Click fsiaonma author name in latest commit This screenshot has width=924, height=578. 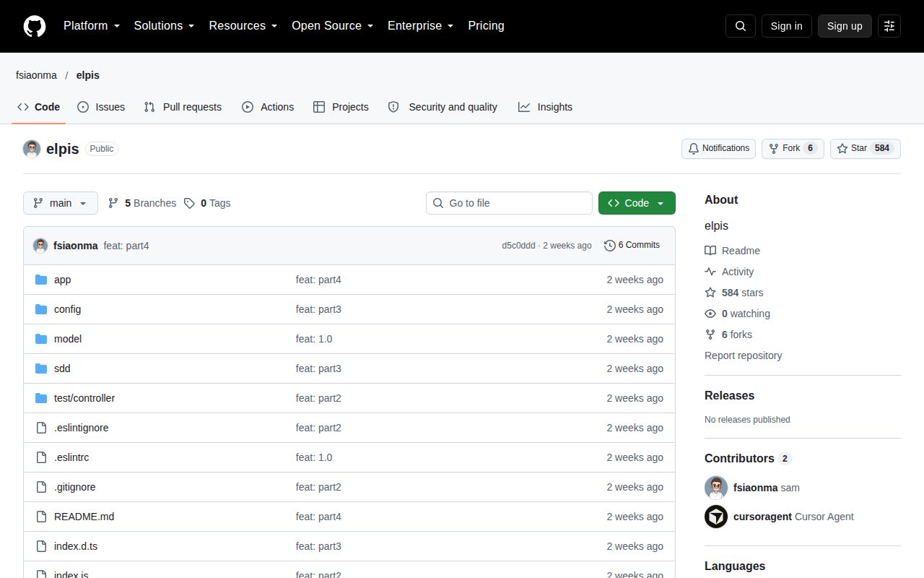point(75,246)
